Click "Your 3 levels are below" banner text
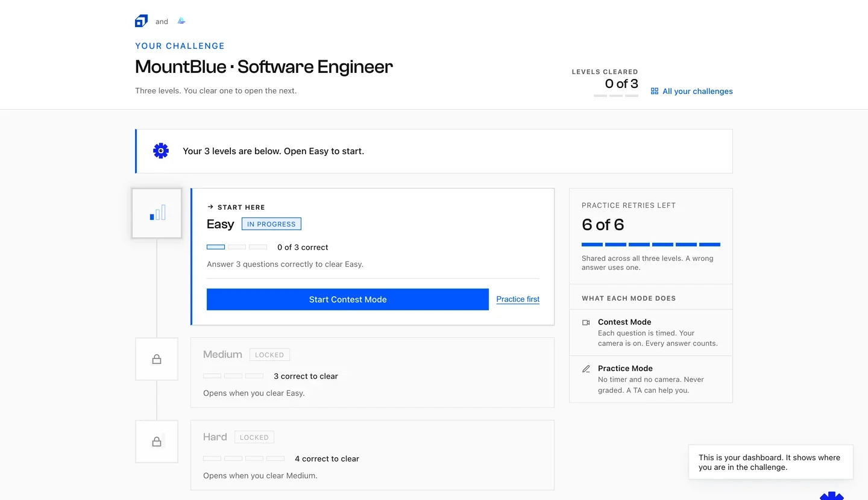 coord(274,151)
